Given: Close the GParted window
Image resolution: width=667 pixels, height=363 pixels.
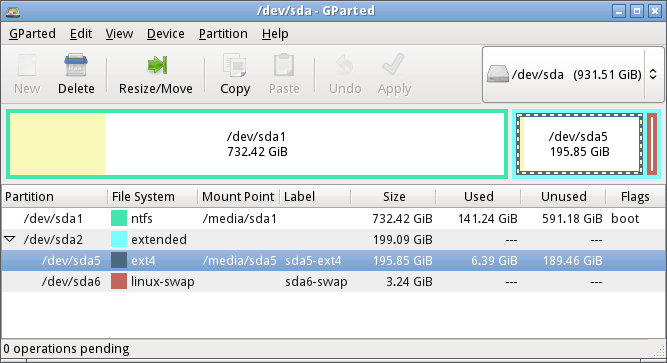Looking at the screenshot, I should (x=655, y=11).
